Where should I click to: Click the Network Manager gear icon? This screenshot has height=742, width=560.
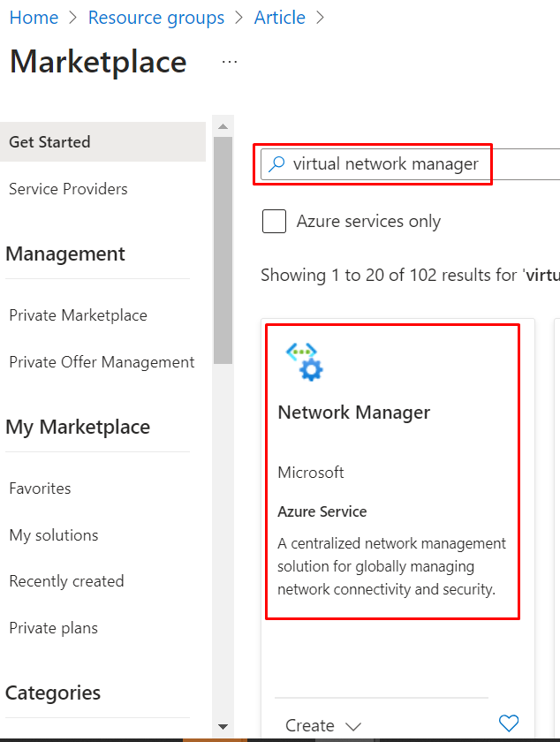click(305, 362)
